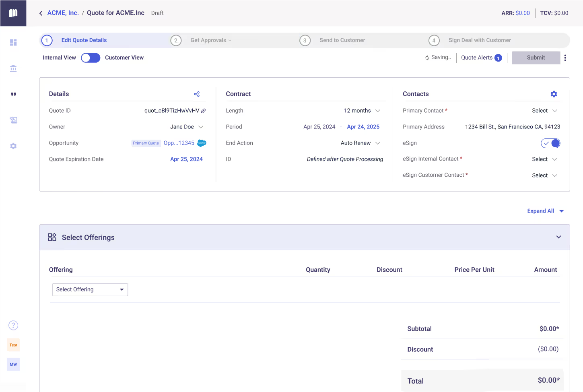
Task: Click Expand All
Action: click(546, 211)
